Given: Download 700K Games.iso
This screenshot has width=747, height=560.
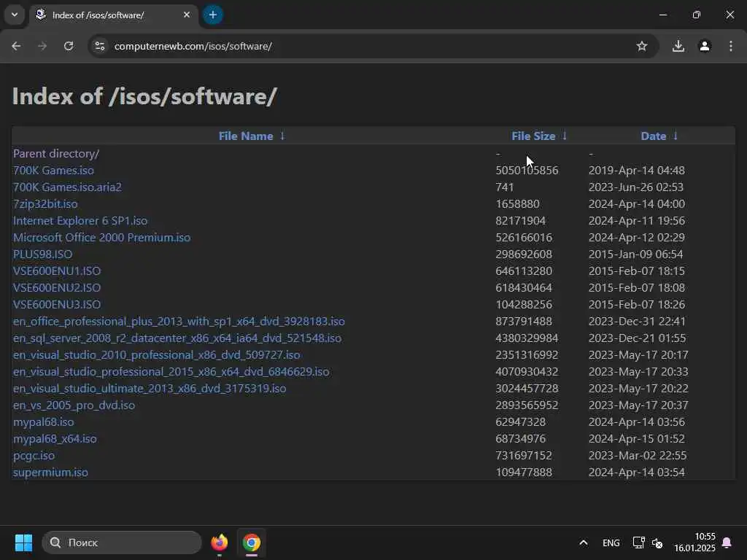Looking at the screenshot, I should point(53,171).
